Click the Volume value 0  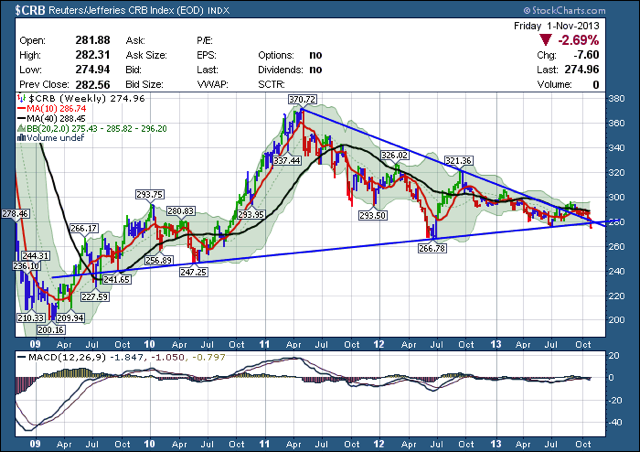(x=596, y=85)
